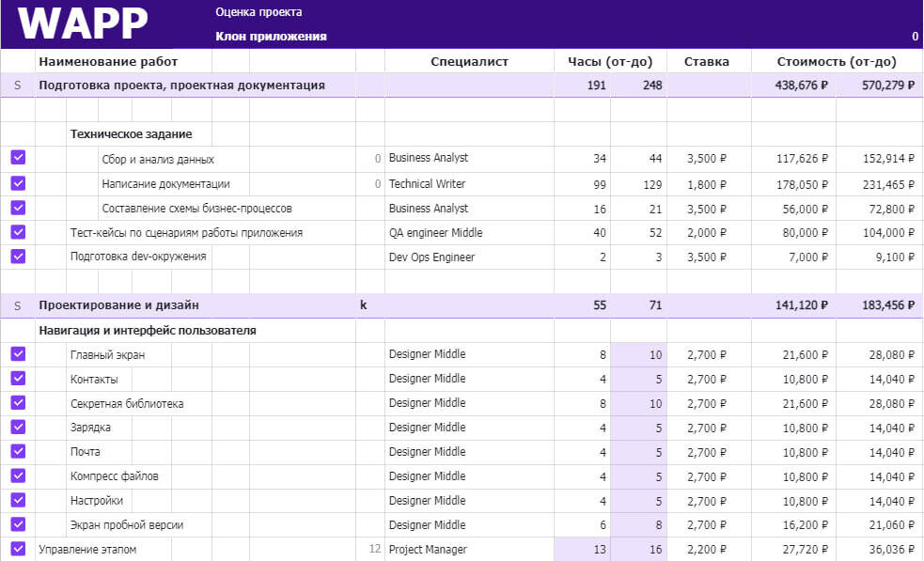Toggle the Написание документации checkbox
Viewport: 924px width, 561px height.
tap(18, 183)
